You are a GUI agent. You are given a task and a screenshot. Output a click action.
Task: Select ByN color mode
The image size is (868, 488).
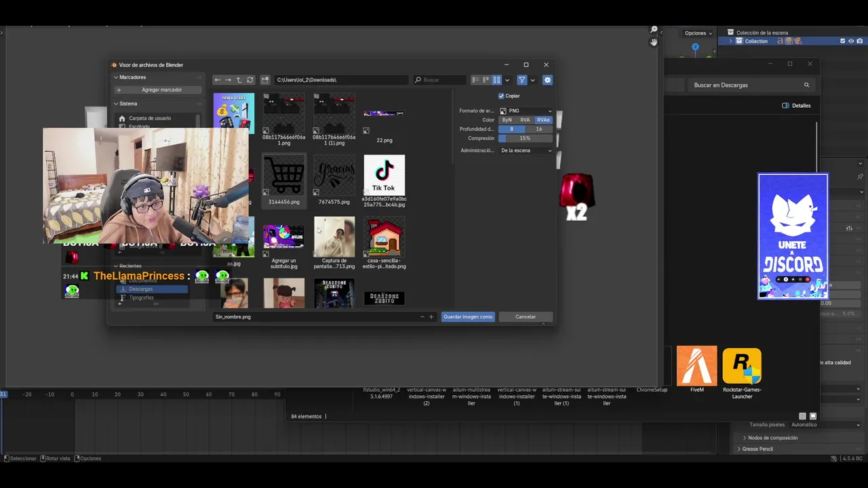click(507, 120)
